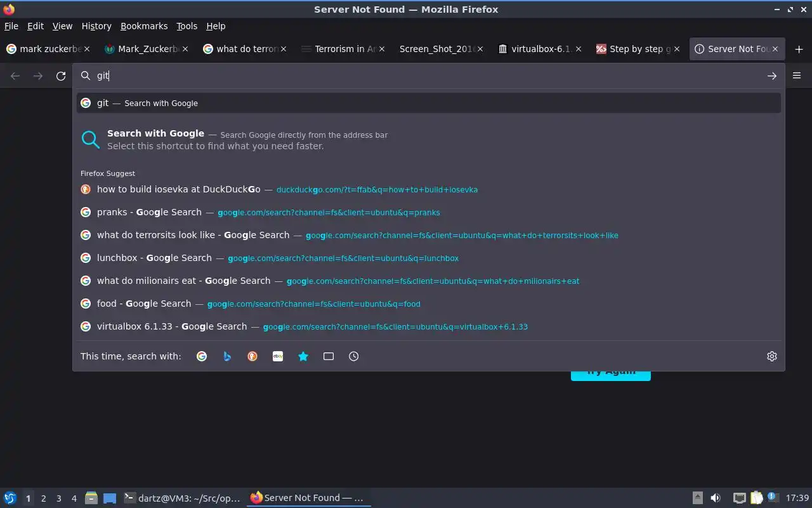
Task: Close the 'mark zuckerbe' tab
Action: coord(87,49)
